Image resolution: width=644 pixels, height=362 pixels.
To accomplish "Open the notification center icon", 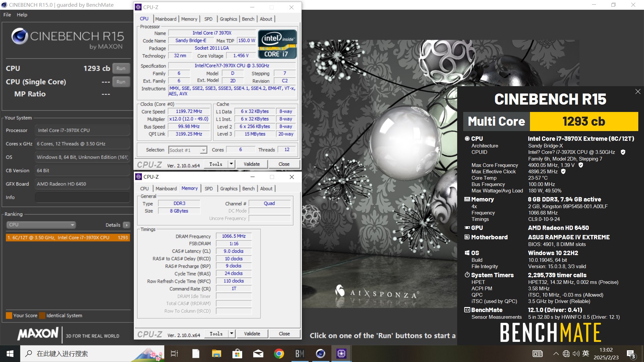I will (x=631, y=354).
